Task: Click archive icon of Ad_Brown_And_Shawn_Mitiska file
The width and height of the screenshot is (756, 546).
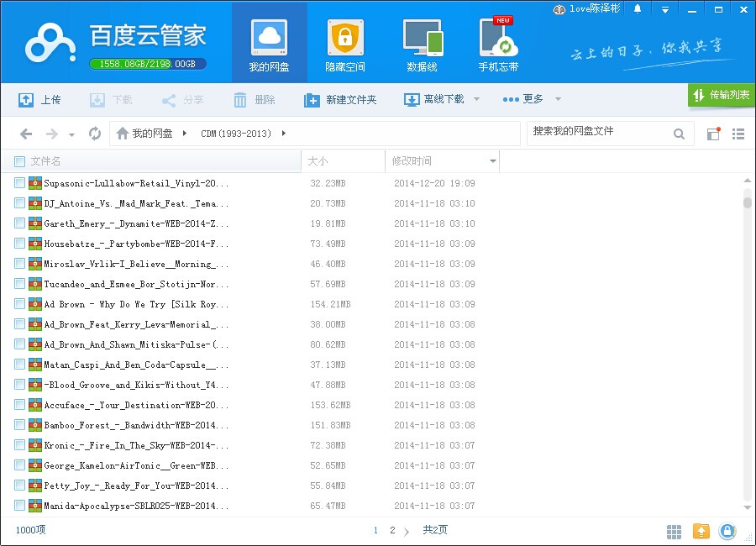Action: coord(35,344)
